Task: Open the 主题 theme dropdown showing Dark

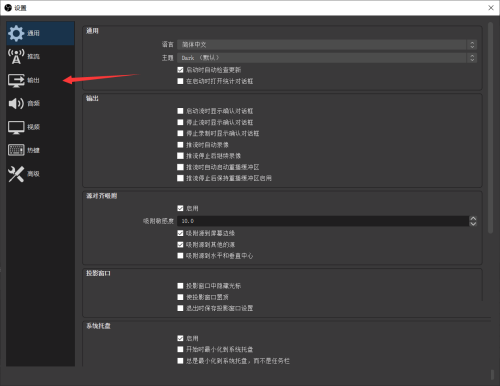Action: 327,58
